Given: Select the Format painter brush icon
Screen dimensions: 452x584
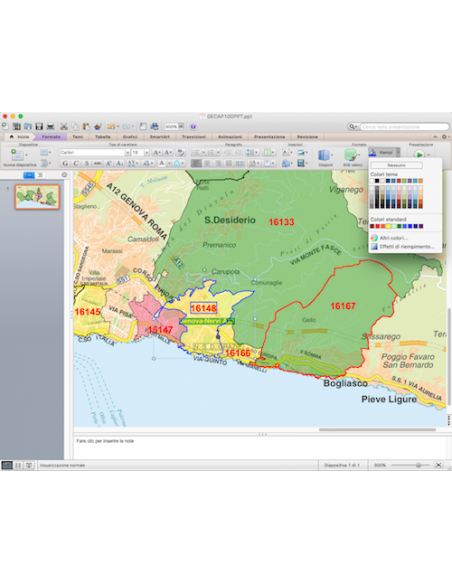Looking at the screenshot, I should (98, 127).
